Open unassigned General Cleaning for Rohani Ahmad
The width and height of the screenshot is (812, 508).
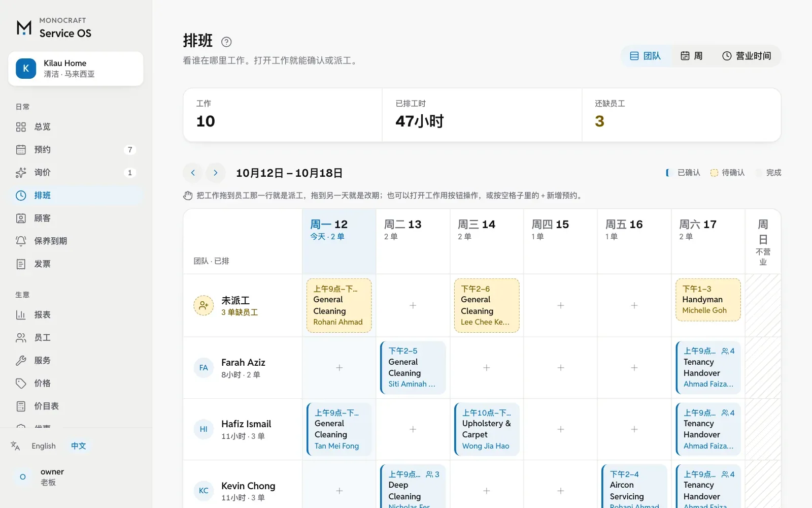[339, 305]
